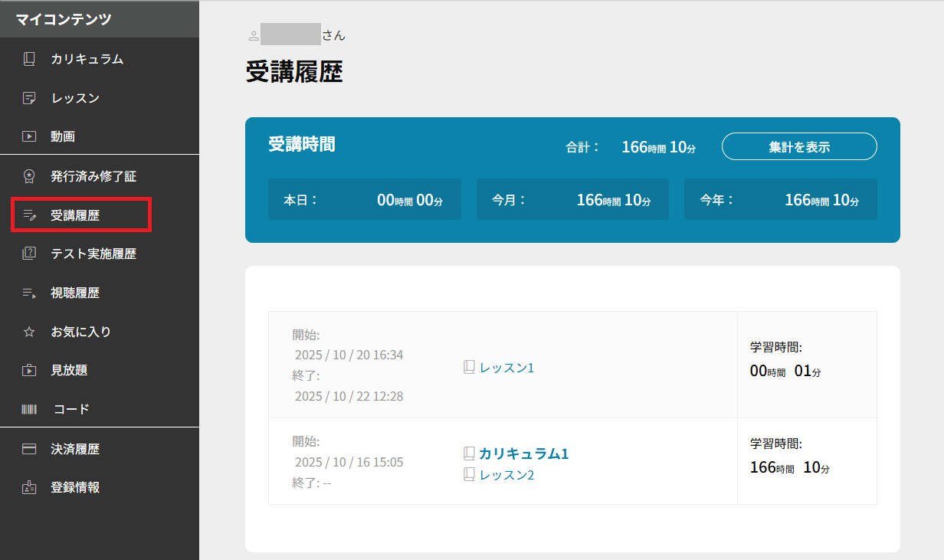The image size is (944, 560).
Task: Click the playlist icon beside 視聴履歴
Action: (x=29, y=293)
